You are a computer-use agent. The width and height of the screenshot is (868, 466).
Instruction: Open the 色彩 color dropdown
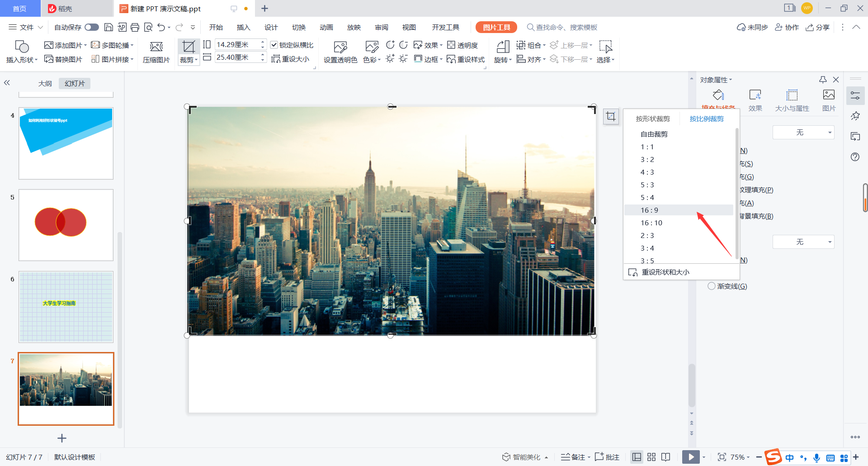(372, 60)
